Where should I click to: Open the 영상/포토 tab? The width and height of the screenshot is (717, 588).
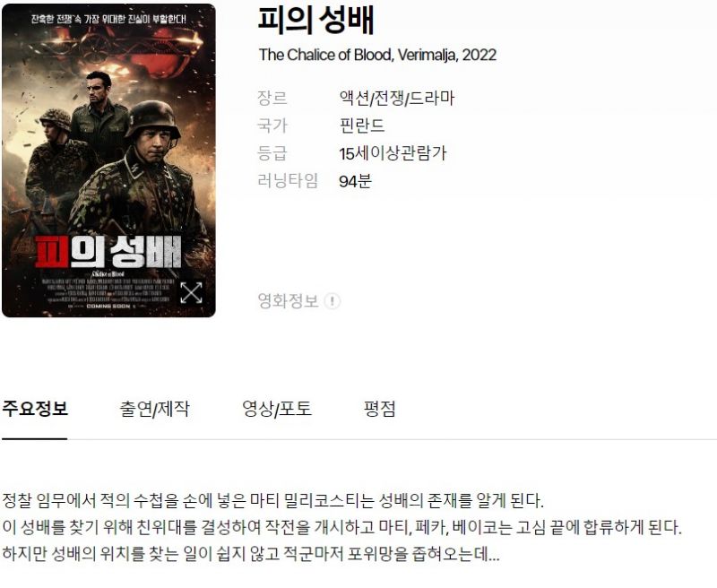click(x=277, y=409)
